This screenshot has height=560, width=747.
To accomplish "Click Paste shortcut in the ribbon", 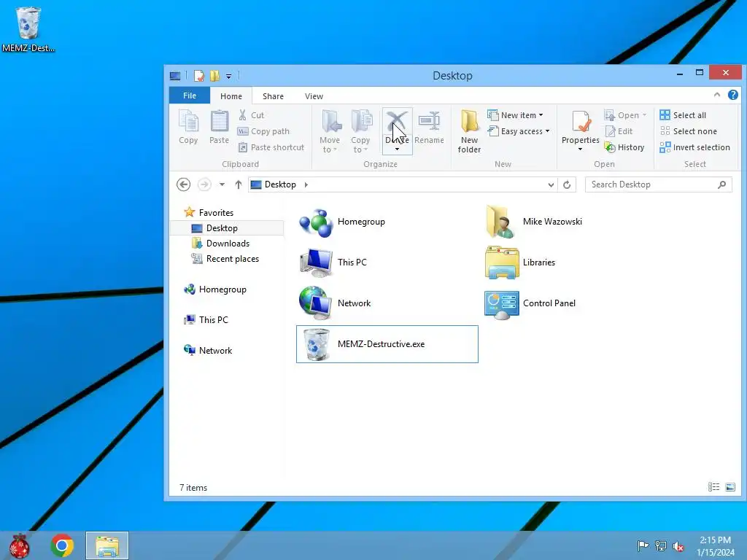I will pyautogui.click(x=271, y=147).
